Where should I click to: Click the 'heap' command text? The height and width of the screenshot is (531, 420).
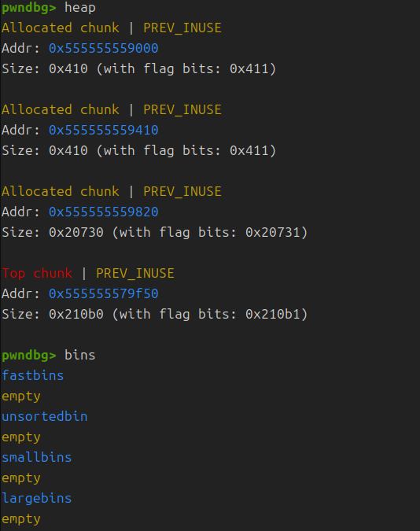80,8
